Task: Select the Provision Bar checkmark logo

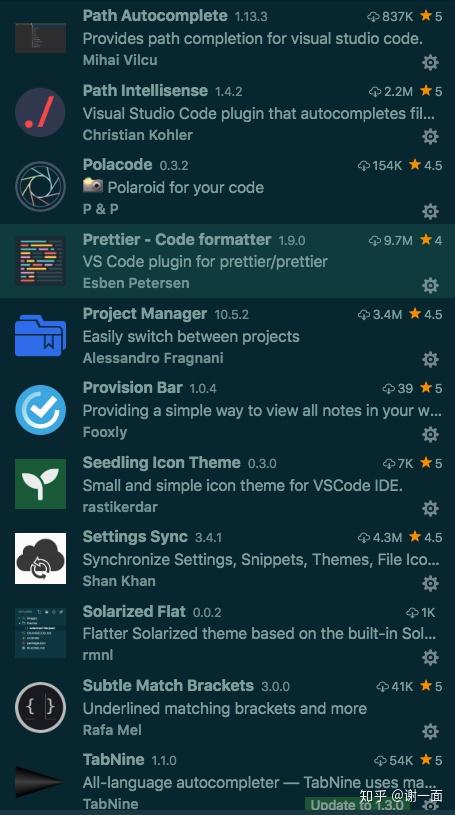Action: 41,410
